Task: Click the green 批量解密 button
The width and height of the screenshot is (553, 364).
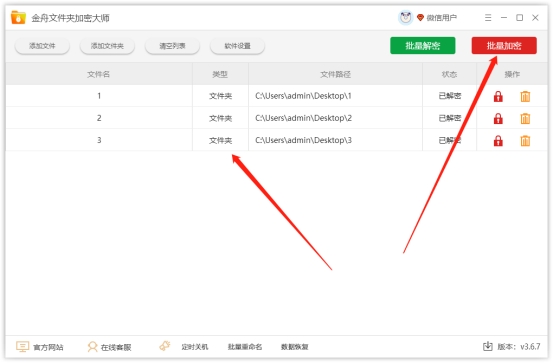Action: click(x=423, y=46)
